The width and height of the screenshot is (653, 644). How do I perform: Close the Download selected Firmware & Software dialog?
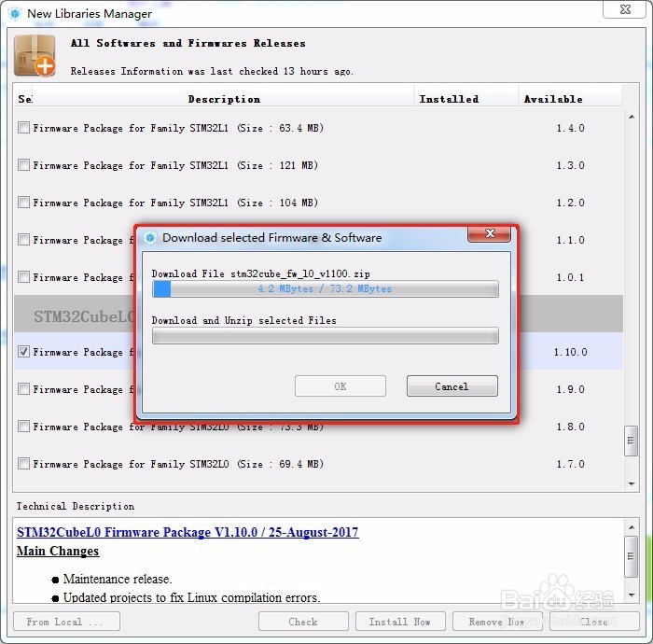click(490, 233)
